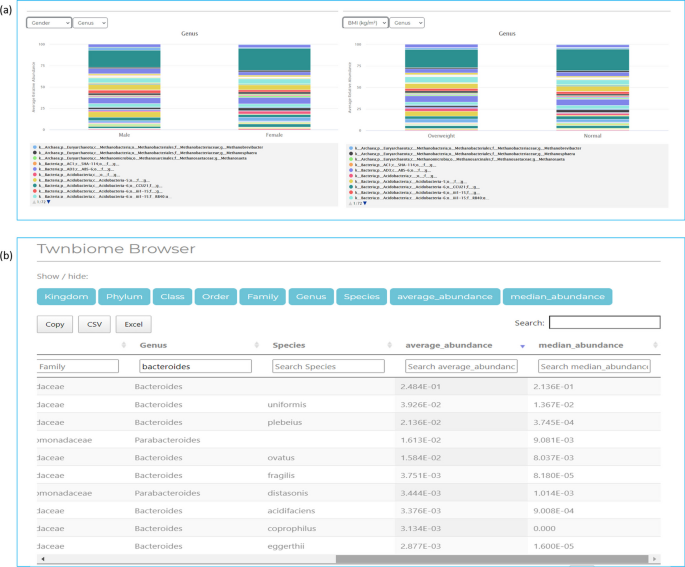Toggle Phylum column visibility
The width and height of the screenshot is (685, 567).
[124, 297]
